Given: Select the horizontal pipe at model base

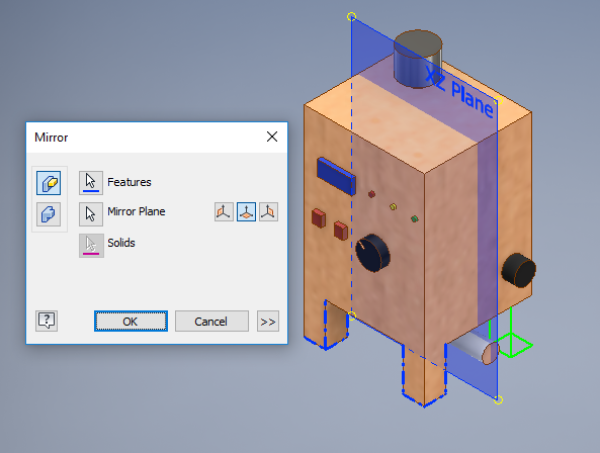Looking at the screenshot, I should tap(474, 348).
